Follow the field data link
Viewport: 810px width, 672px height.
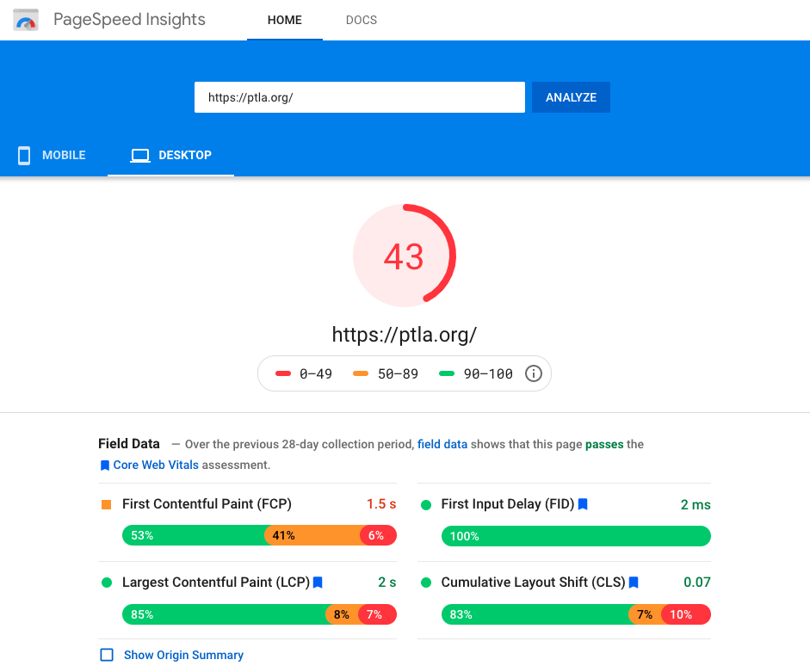point(442,444)
